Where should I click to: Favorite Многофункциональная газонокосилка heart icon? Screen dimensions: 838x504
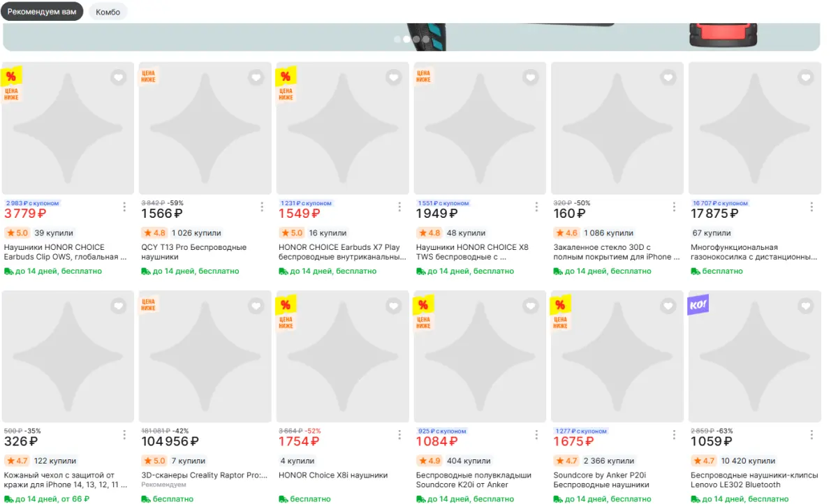(807, 77)
